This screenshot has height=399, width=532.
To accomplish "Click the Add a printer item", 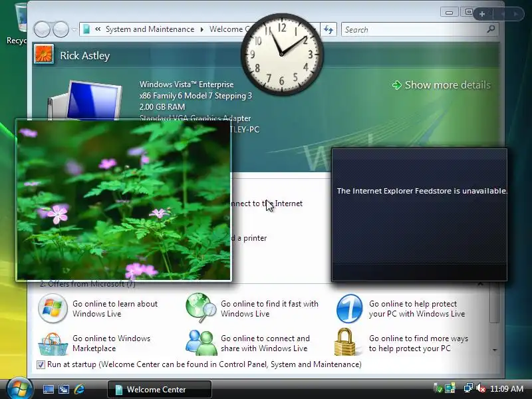I will (250, 238).
